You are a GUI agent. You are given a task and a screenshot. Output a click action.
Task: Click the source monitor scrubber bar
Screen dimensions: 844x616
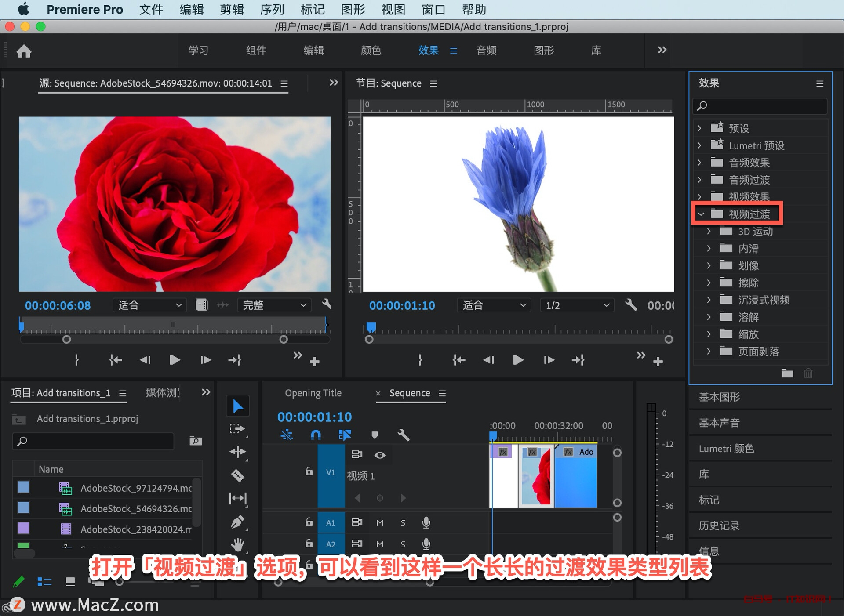[174, 326]
